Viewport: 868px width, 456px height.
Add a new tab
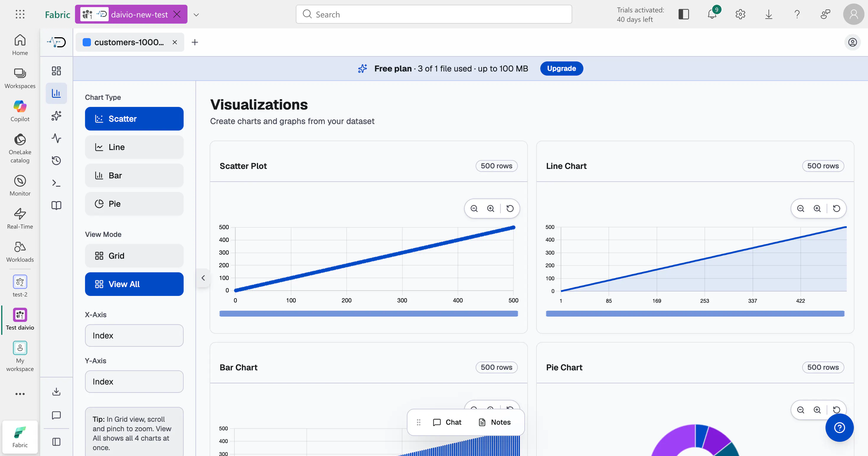point(195,42)
